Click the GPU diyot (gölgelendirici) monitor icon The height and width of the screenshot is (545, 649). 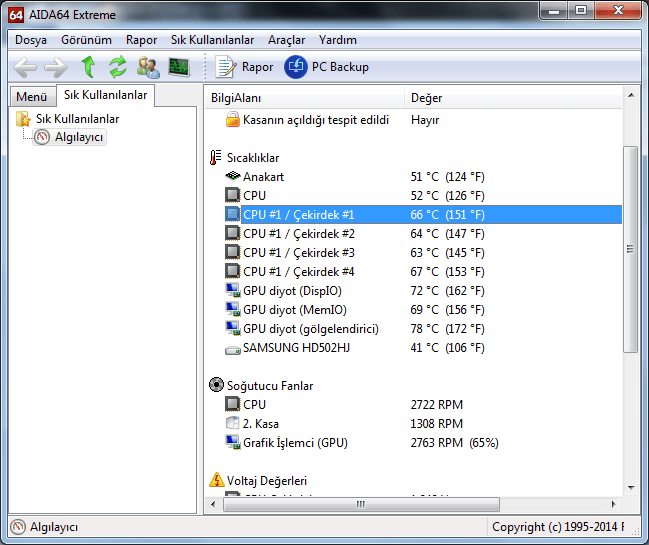click(233, 328)
